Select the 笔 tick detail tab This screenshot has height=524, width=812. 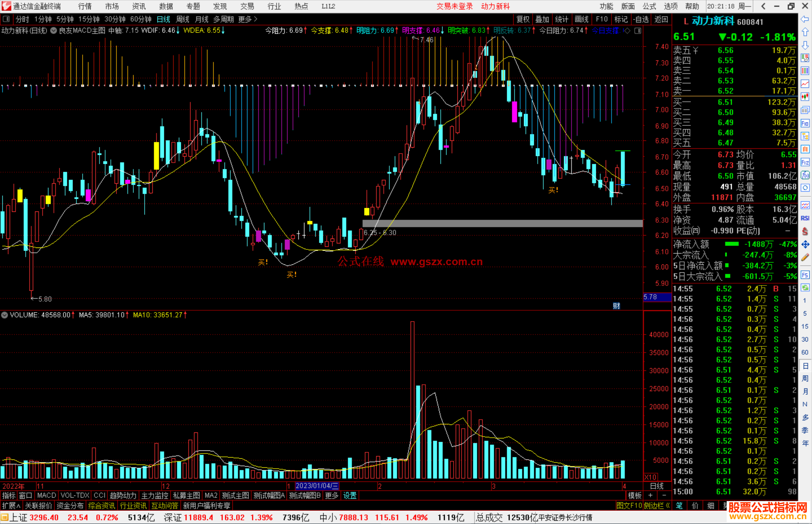click(679, 506)
